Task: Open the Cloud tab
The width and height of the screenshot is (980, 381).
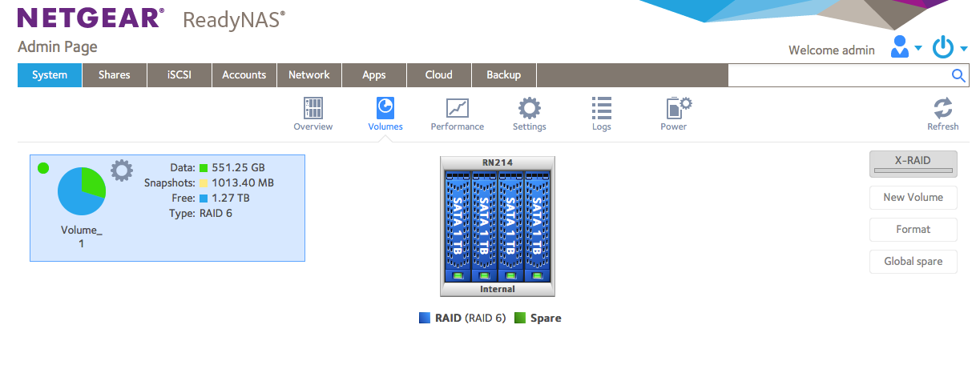Action: tap(439, 75)
